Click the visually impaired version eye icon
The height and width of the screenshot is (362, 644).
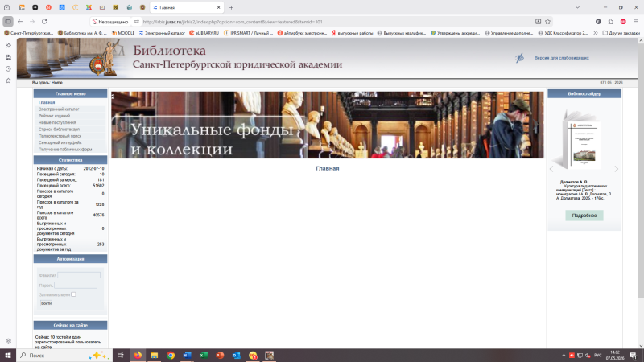point(519,58)
